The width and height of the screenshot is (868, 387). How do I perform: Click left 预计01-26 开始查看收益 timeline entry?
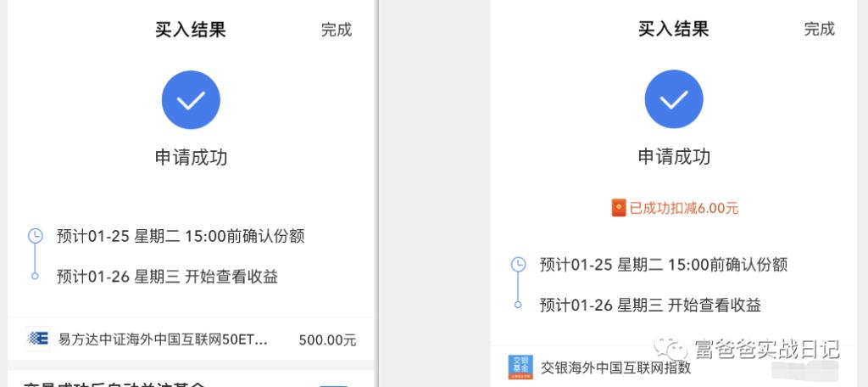tap(167, 276)
